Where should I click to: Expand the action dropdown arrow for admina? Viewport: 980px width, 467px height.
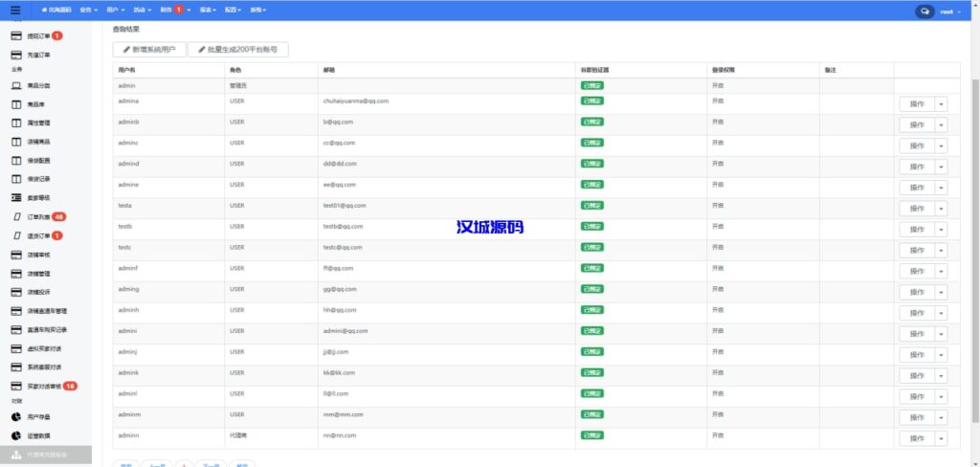[941, 104]
